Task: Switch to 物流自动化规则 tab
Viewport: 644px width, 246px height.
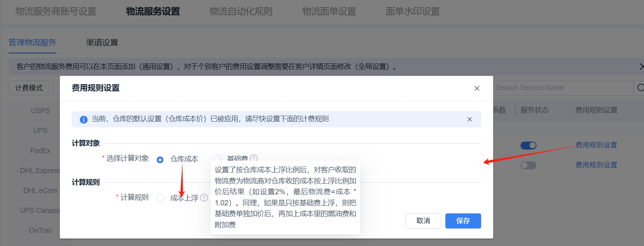Action: tap(241, 12)
